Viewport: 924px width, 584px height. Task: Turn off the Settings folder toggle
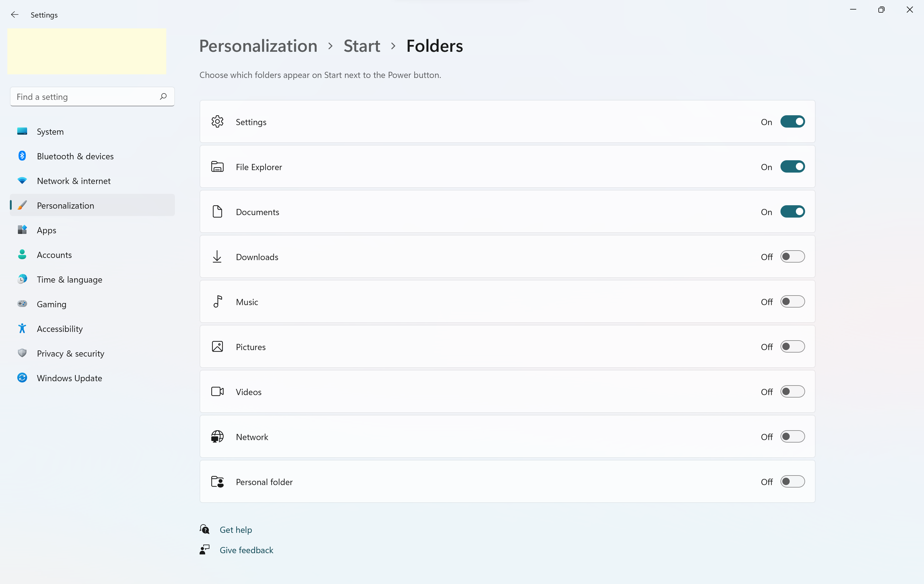792,122
